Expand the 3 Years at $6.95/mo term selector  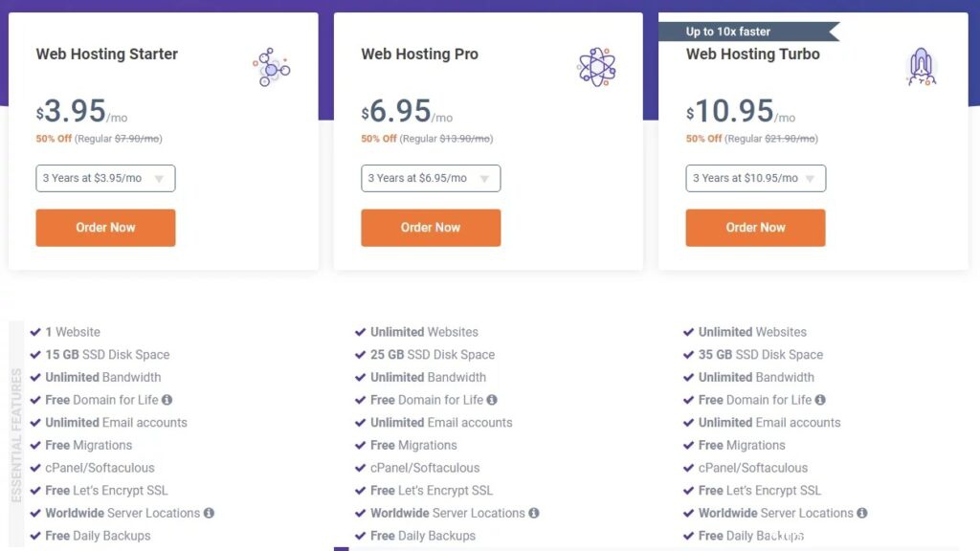pos(431,178)
